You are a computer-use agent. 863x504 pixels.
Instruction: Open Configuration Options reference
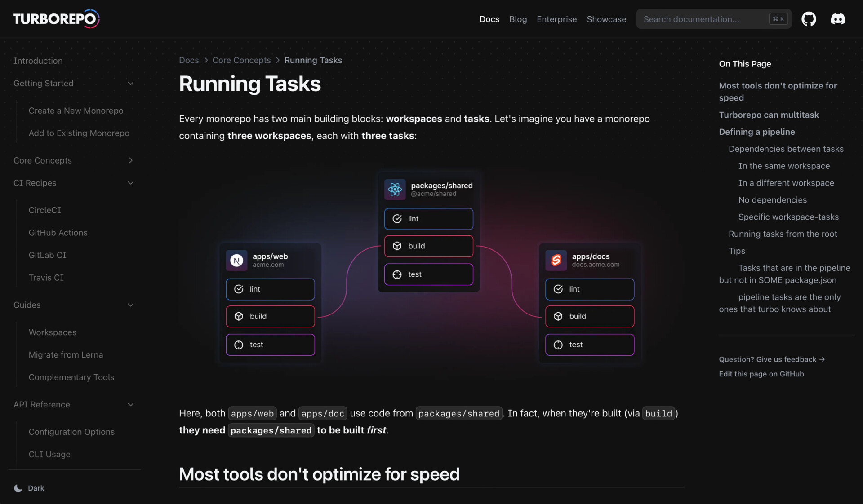[72, 432]
